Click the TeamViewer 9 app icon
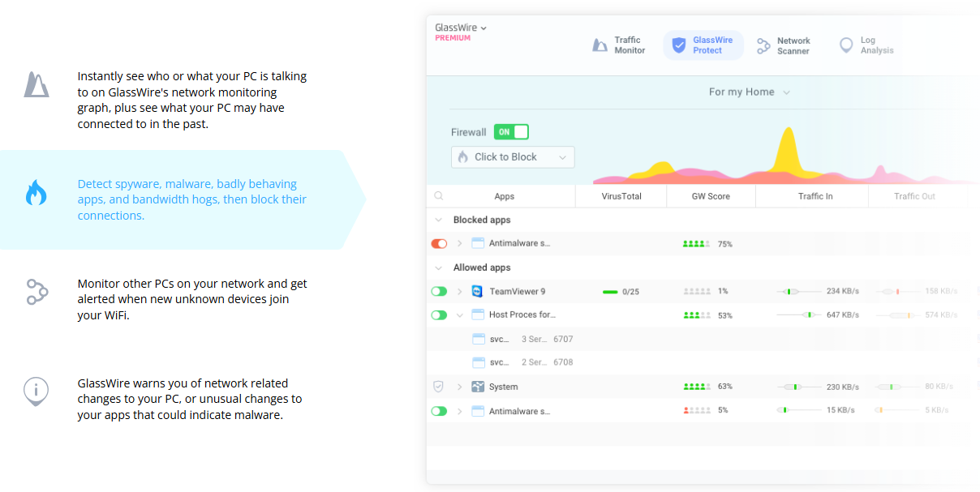Screen dimensions: 980x492 (x=478, y=292)
